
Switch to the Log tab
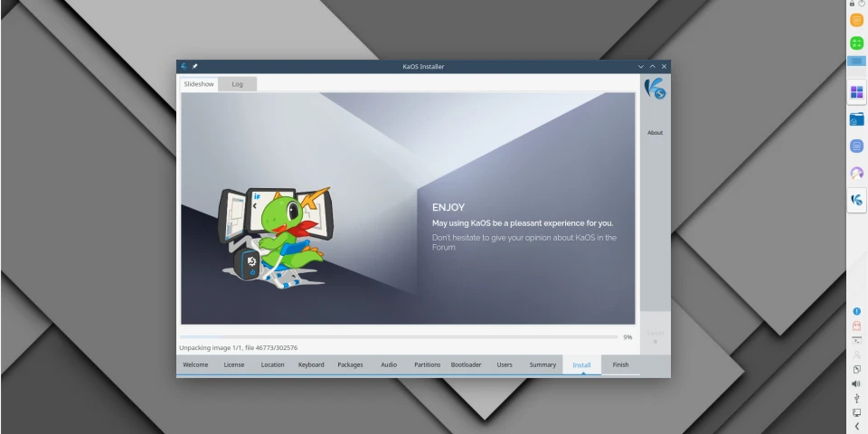[237, 84]
